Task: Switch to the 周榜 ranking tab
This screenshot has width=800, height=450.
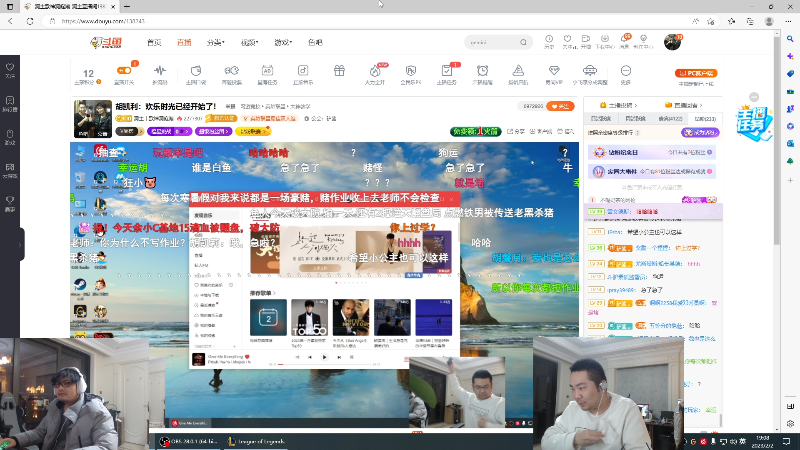Action: click(x=635, y=118)
